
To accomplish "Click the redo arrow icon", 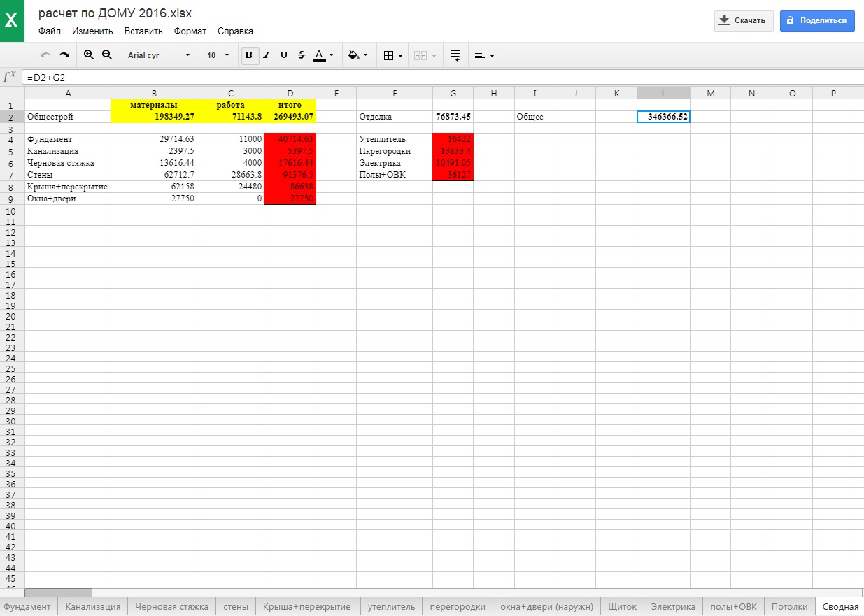I will [64, 55].
